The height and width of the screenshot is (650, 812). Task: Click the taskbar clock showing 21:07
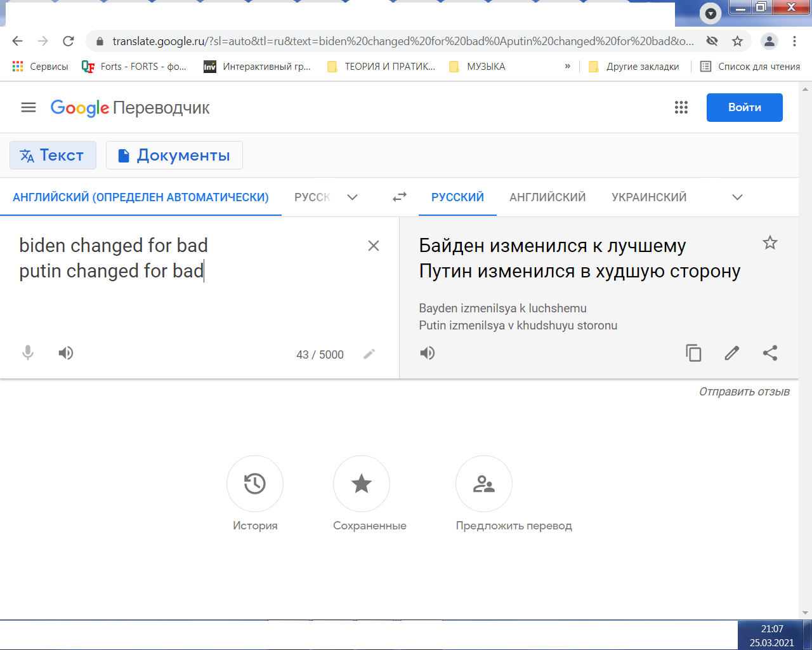[x=772, y=629]
